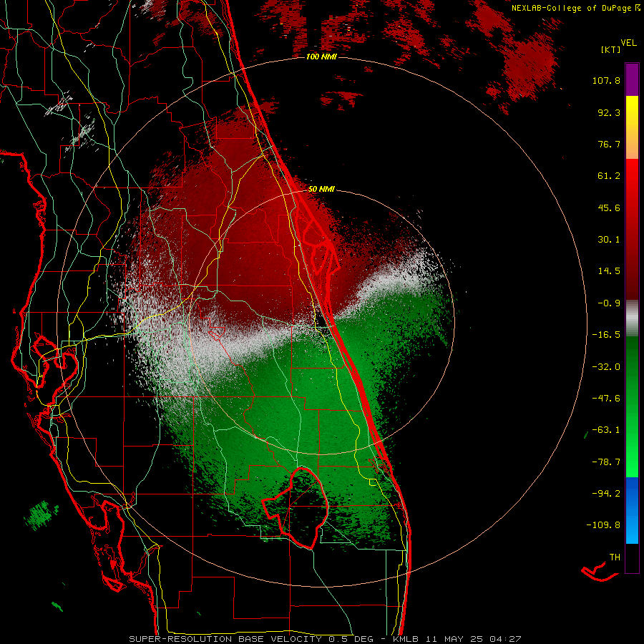644x644 pixels.
Task: Click the [KT] units label
Action: point(610,49)
